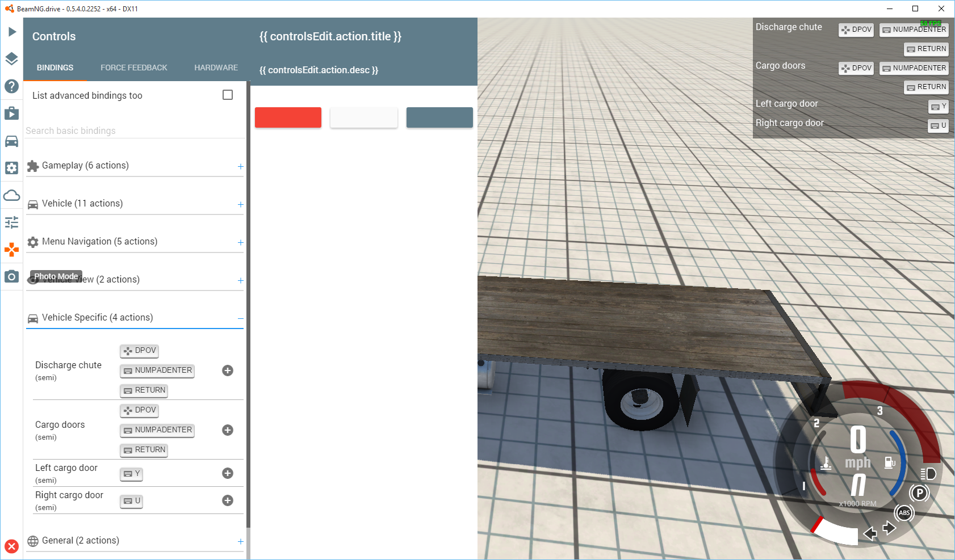
Task: Click "Right cargo door" text in overlay
Action: coord(789,123)
